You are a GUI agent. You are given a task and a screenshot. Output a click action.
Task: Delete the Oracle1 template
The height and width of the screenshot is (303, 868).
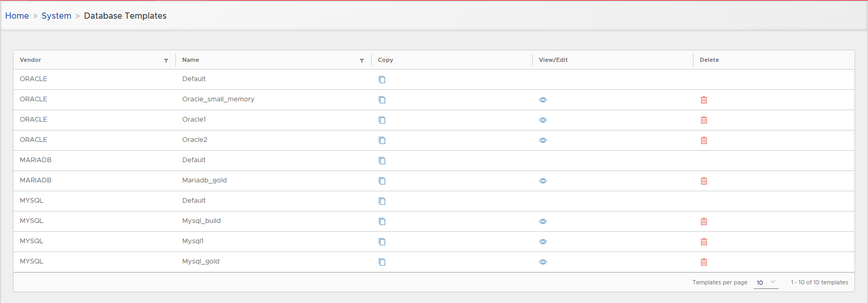704,120
